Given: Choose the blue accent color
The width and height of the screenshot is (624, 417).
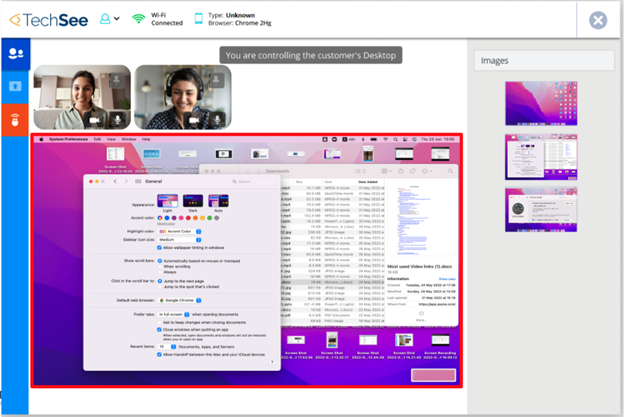Looking at the screenshot, I should 167,218.
